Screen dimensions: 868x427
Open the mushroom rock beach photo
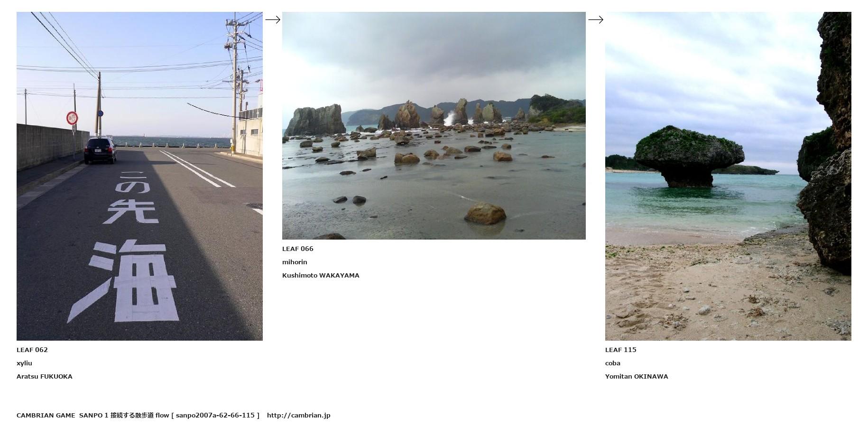pyautogui.click(x=728, y=176)
